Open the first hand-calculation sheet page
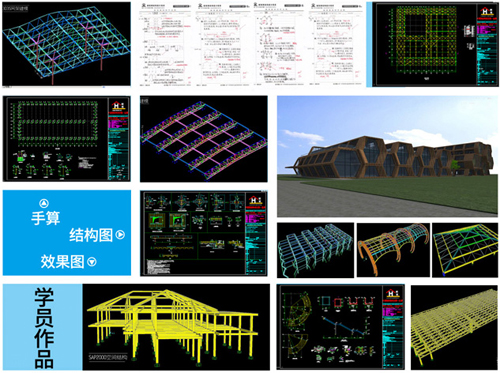The width and height of the screenshot is (500, 373). (166, 45)
